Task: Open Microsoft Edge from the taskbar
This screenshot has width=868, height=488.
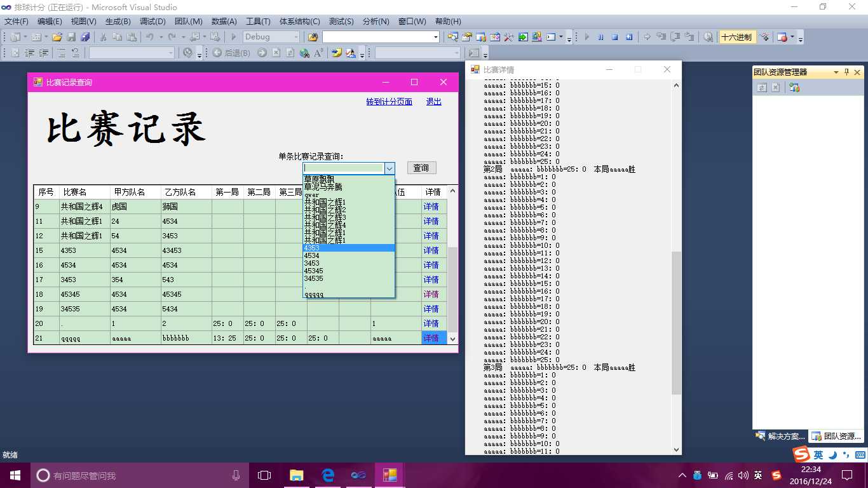Action: click(329, 475)
